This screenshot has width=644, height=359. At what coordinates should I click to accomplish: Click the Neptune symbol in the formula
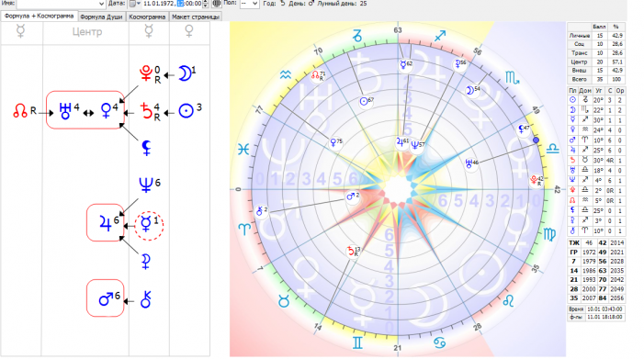point(146,185)
